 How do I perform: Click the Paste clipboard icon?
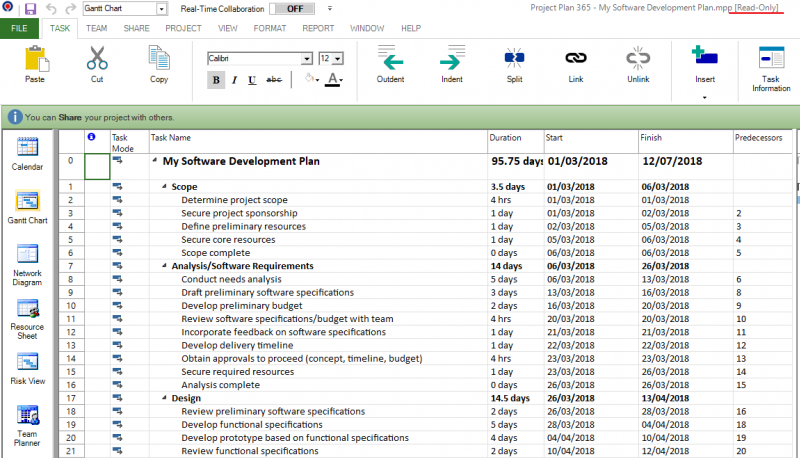tap(37, 59)
